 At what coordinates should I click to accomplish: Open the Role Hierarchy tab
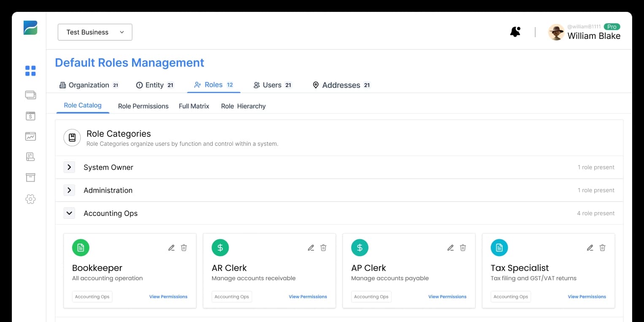[x=243, y=106]
